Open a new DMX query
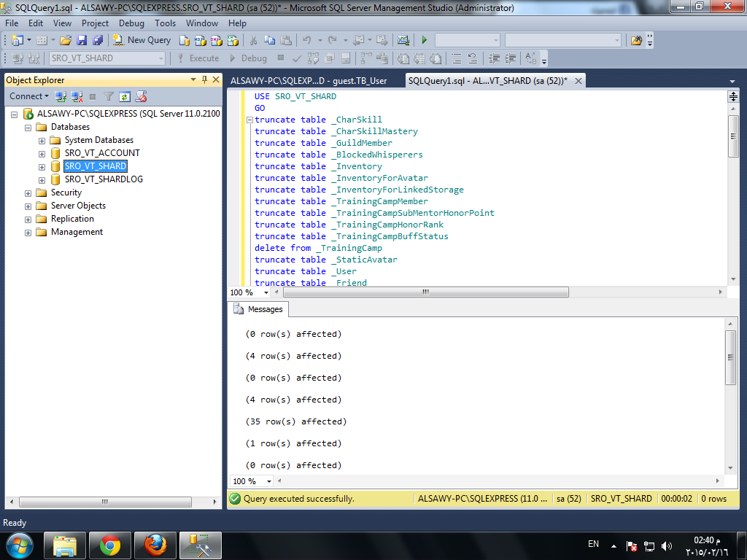Viewport: 747px width, 560px height. point(216,41)
